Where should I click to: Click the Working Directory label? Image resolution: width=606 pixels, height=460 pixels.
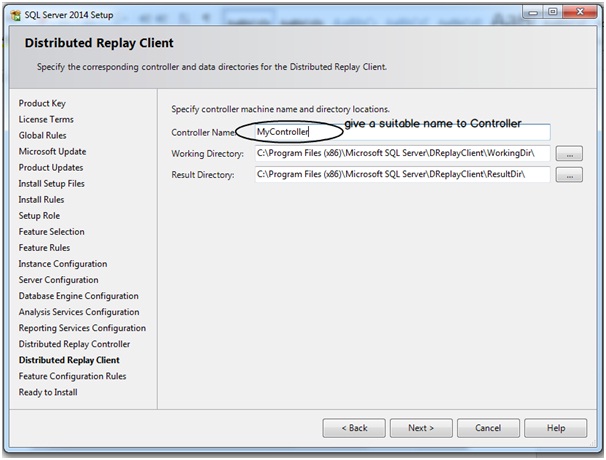click(x=208, y=154)
